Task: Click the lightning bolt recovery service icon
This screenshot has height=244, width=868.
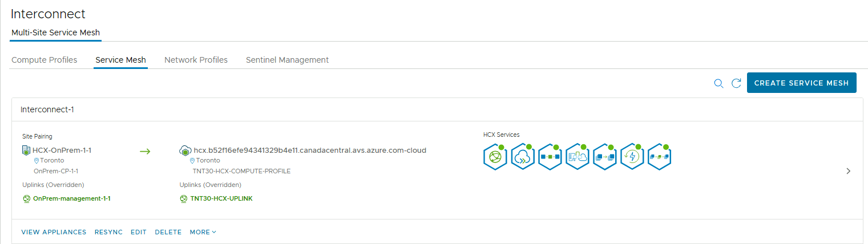Action: [x=631, y=157]
